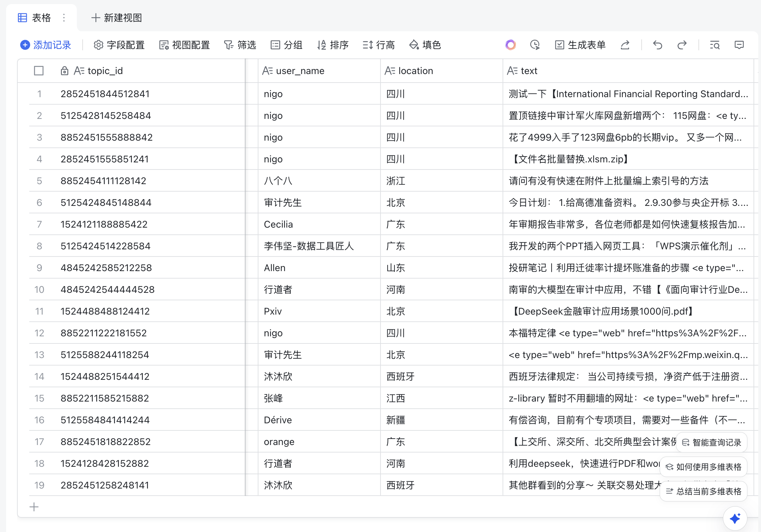
Task: Open the comments icon
Action: (x=739, y=45)
